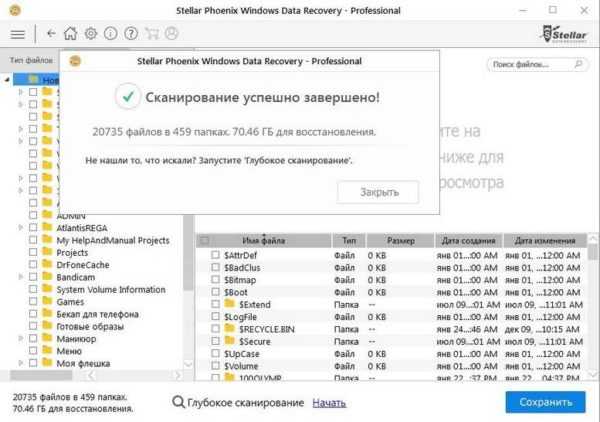The image size is (600, 422).
Task: Tick checkbox for Готовые образы folder
Action: (x=33, y=326)
